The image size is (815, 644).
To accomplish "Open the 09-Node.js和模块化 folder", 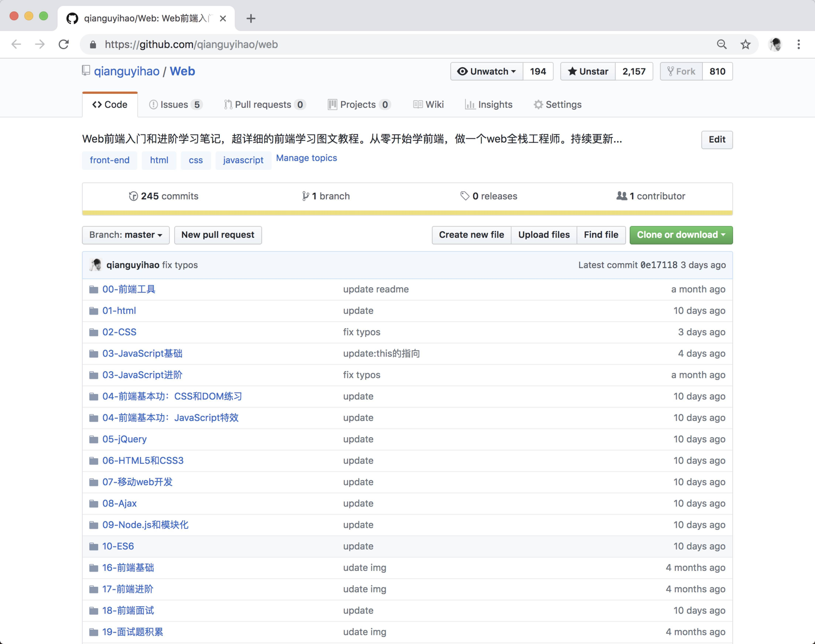I will [x=145, y=525].
